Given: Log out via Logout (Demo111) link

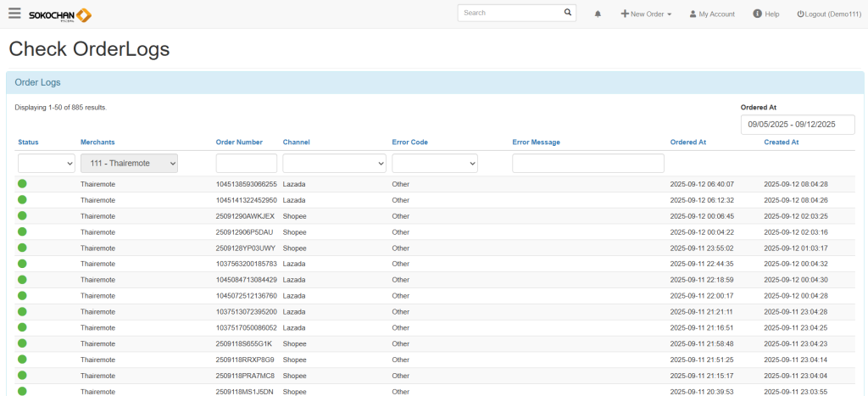Looking at the screenshot, I should pos(828,14).
